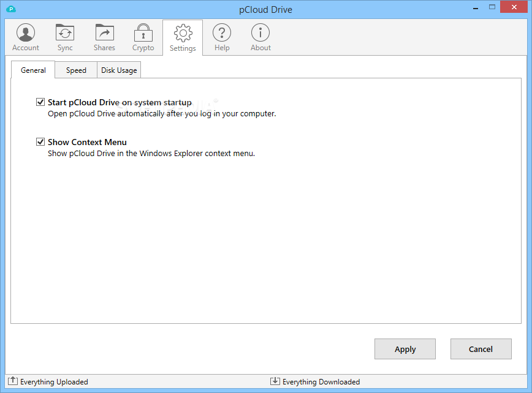Open the Shares folder icon
The height and width of the screenshot is (393, 532).
point(104,33)
